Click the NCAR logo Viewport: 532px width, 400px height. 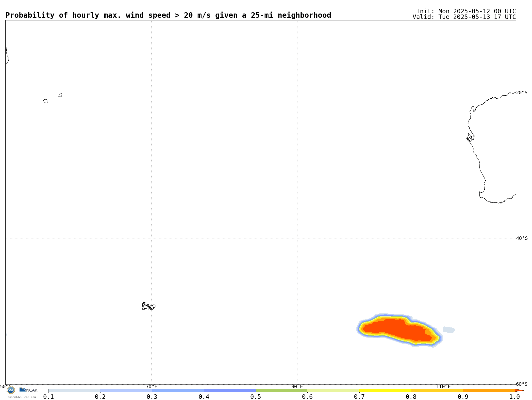click(28, 390)
